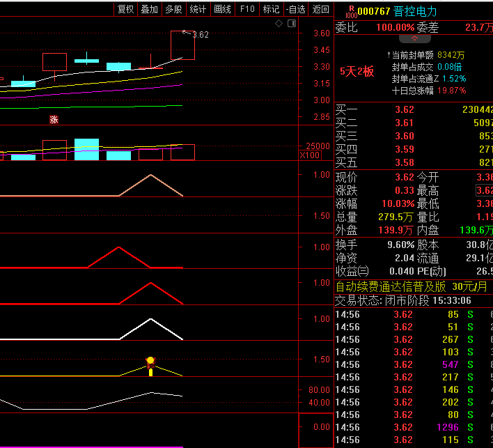Click the 自动续费通达信普及版 promotion link
Viewport: 493px width, 448px height.
pyautogui.click(x=391, y=286)
